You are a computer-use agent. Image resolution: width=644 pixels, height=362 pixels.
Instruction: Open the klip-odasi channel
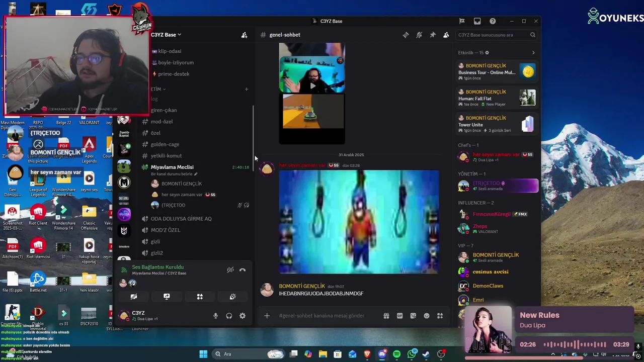pos(170,51)
